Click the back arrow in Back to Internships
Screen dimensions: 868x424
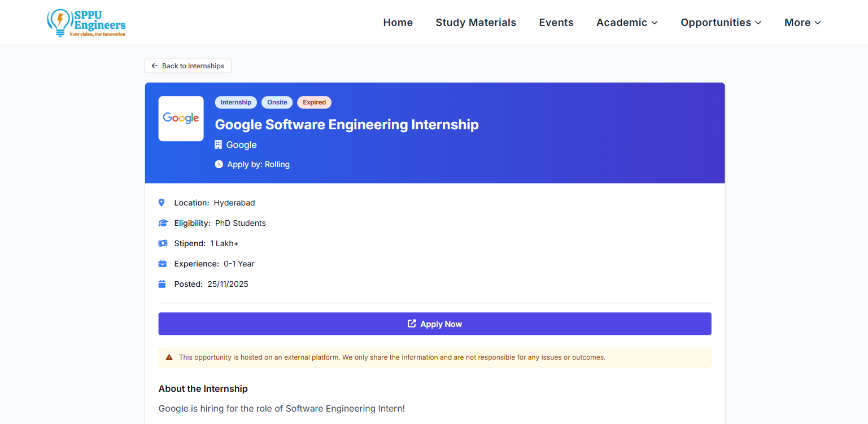(x=154, y=65)
